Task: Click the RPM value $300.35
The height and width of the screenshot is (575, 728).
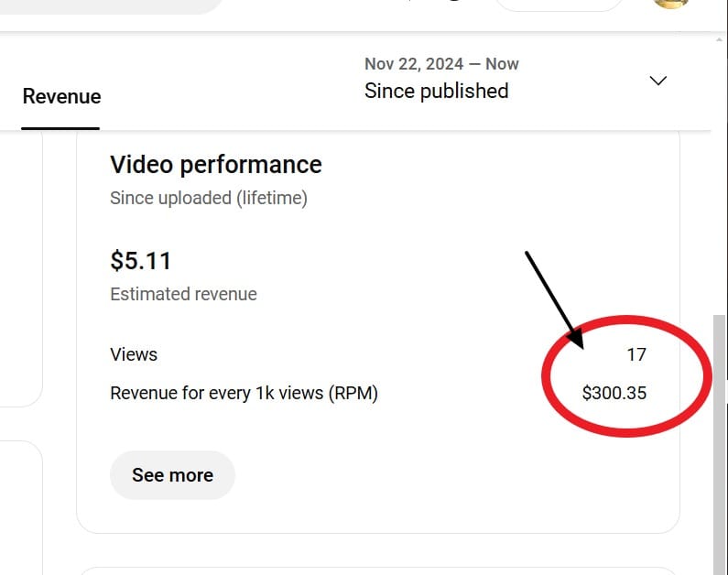Action: pyautogui.click(x=614, y=393)
